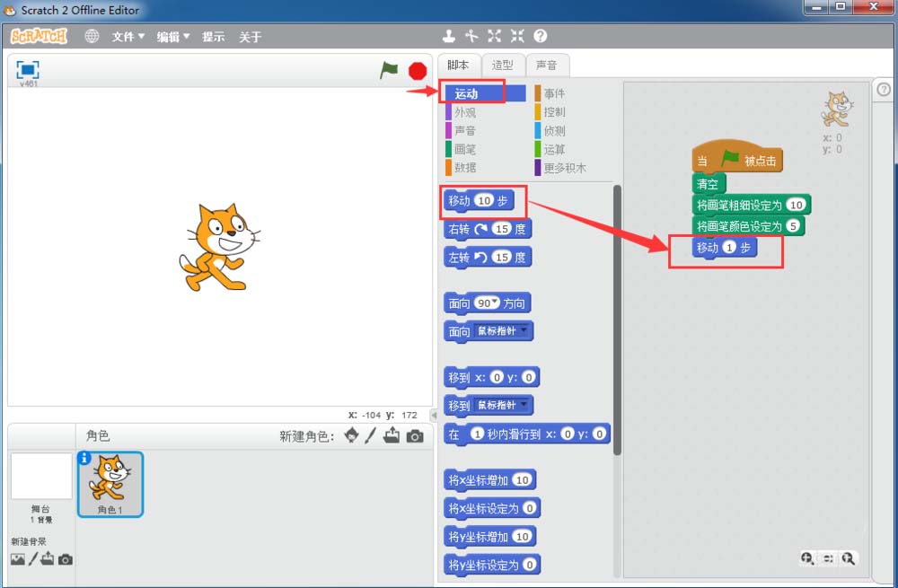Take new backdrop from camera
This screenshot has width=898, height=588.
point(66,559)
